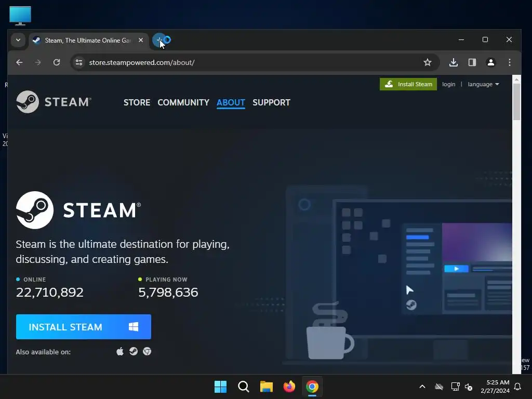Open Windows Start menu

point(220,387)
